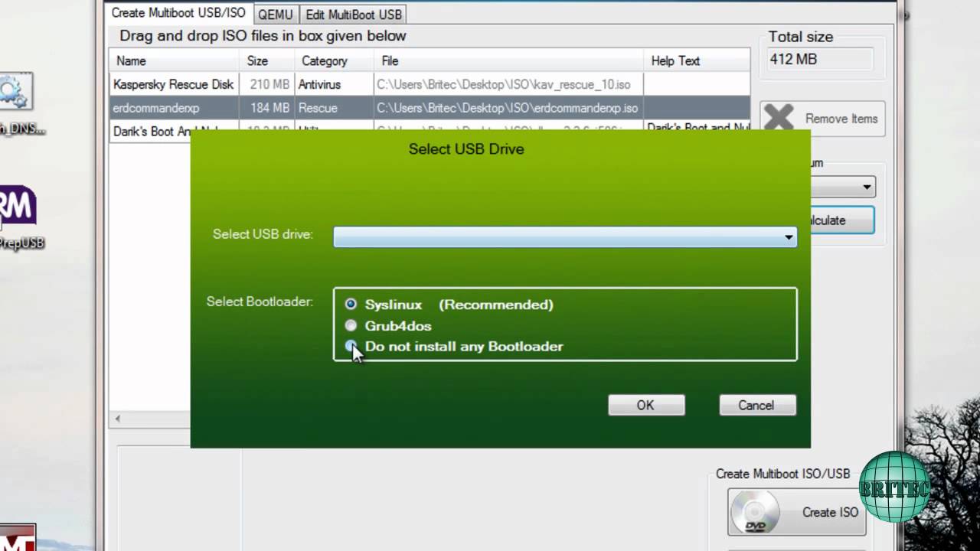Click the X icon on Remove Items
This screenshot has width=980, height=551.
pos(779,119)
